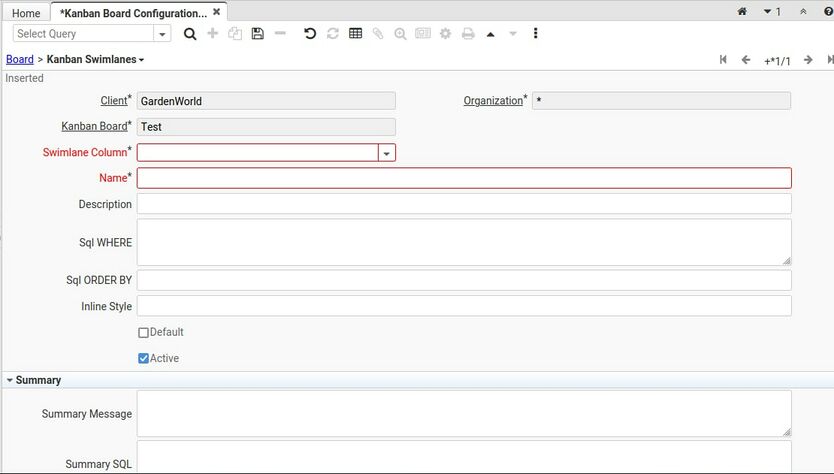Collapse the Summary section
The image size is (834, 474).
[10, 380]
